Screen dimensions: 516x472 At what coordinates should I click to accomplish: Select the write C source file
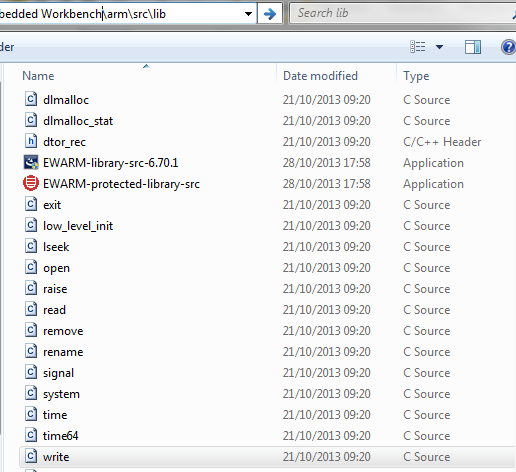pos(267,457)
